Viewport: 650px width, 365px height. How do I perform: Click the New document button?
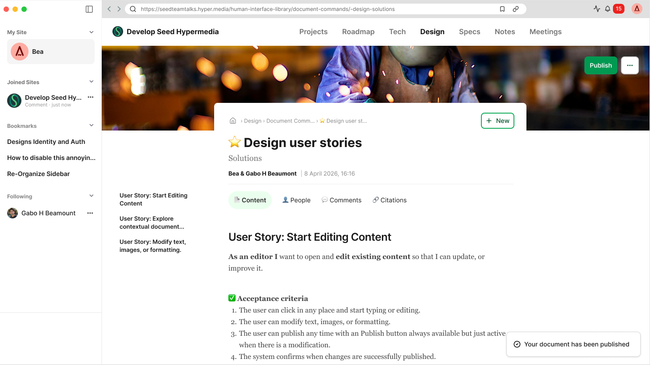[497, 121]
